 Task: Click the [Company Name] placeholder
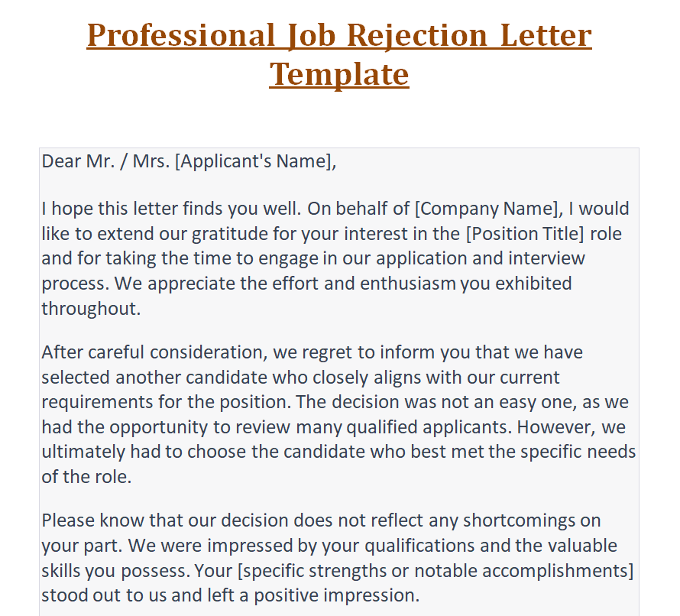coord(484,209)
